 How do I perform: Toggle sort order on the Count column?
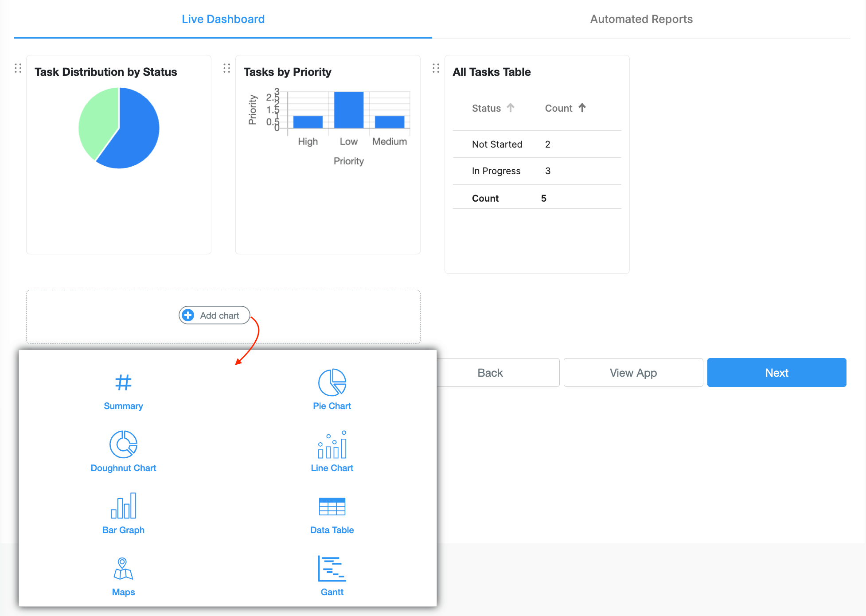[x=582, y=108]
